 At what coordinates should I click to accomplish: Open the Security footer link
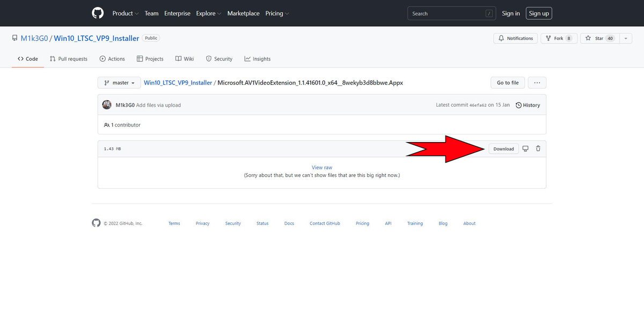point(233,223)
